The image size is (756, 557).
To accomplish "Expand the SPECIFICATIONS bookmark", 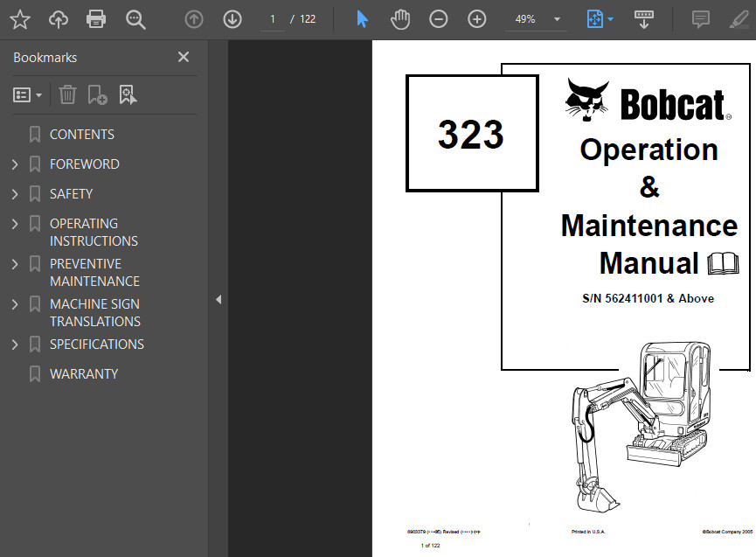I will [15, 345].
